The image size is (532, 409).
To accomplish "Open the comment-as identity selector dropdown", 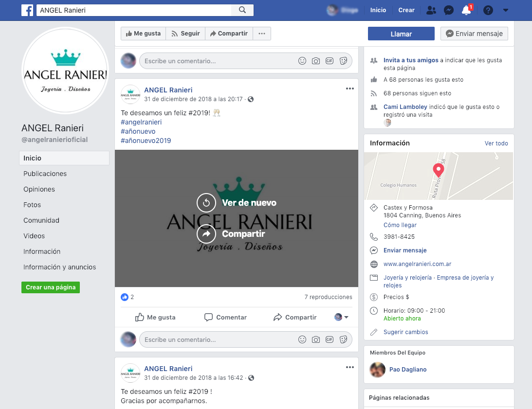I will coord(341,317).
